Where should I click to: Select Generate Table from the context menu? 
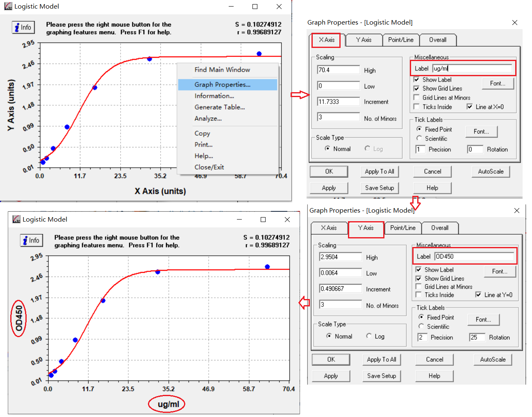[x=220, y=107]
